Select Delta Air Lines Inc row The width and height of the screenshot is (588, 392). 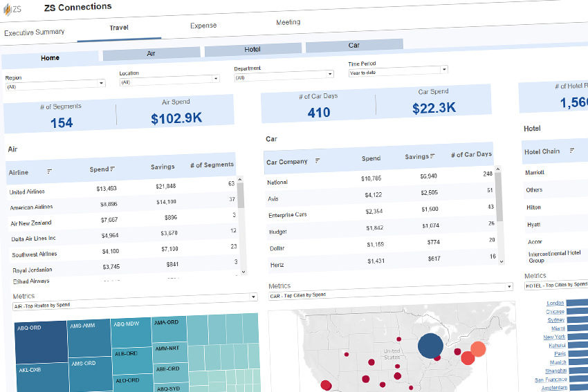click(x=124, y=235)
